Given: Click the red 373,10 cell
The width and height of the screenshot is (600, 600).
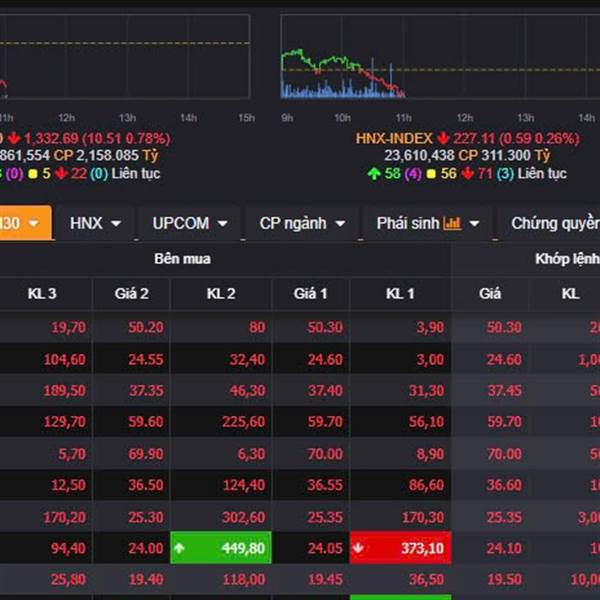Looking at the screenshot, I should coord(400,548).
